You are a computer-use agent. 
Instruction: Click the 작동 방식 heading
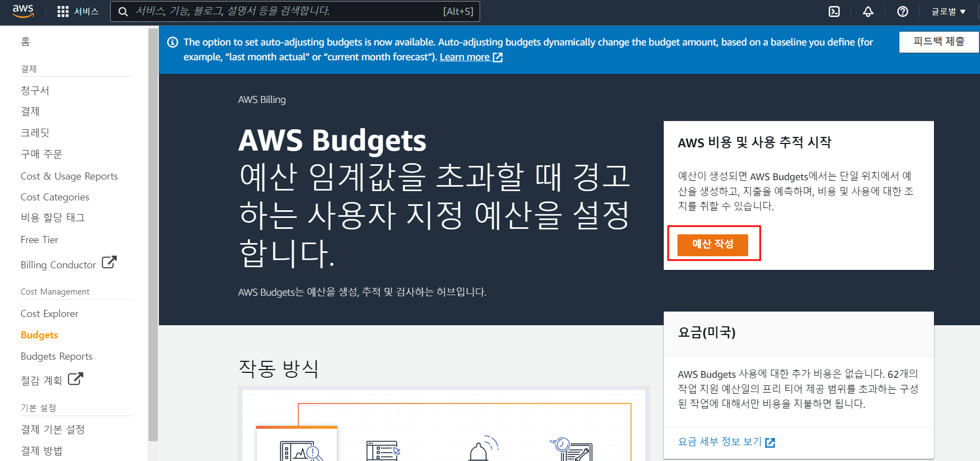point(278,368)
